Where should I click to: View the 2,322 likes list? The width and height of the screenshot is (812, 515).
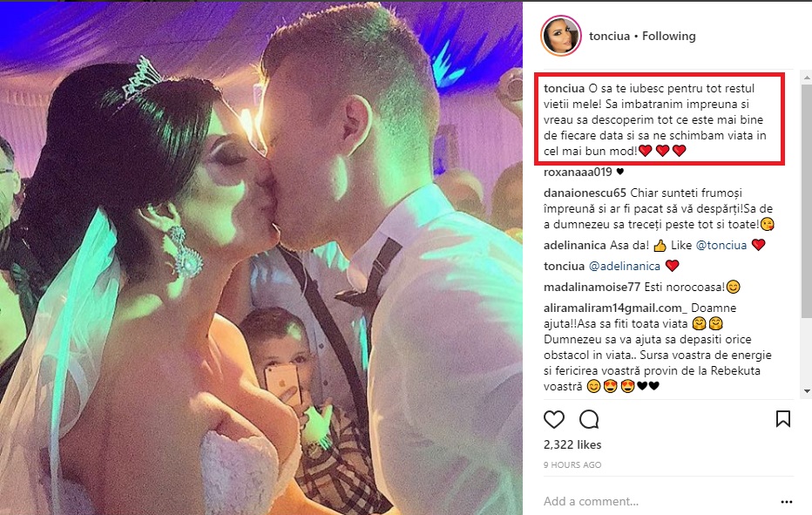pos(572,444)
